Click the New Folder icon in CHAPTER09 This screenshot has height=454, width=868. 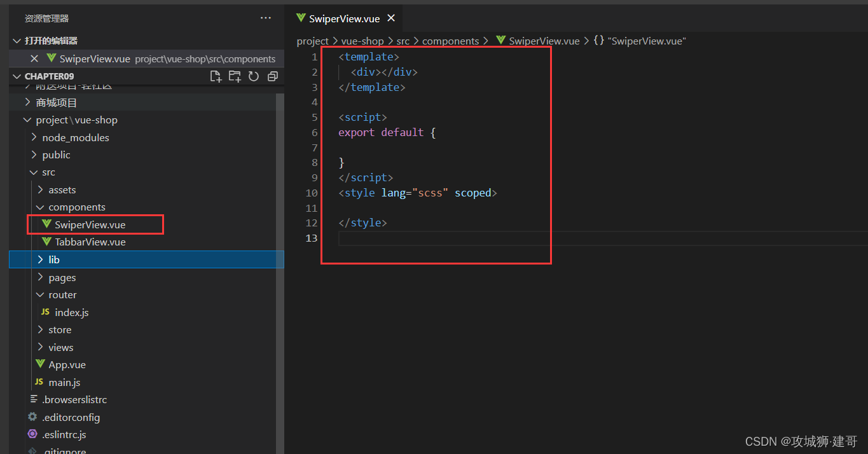coord(235,76)
